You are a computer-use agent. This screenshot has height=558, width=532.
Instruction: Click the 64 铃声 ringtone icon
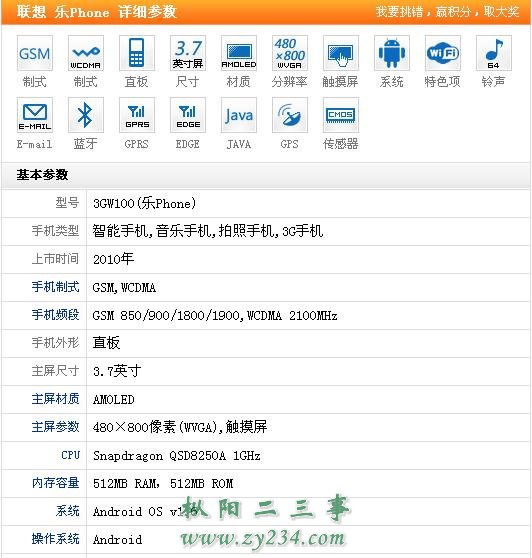(494, 53)
